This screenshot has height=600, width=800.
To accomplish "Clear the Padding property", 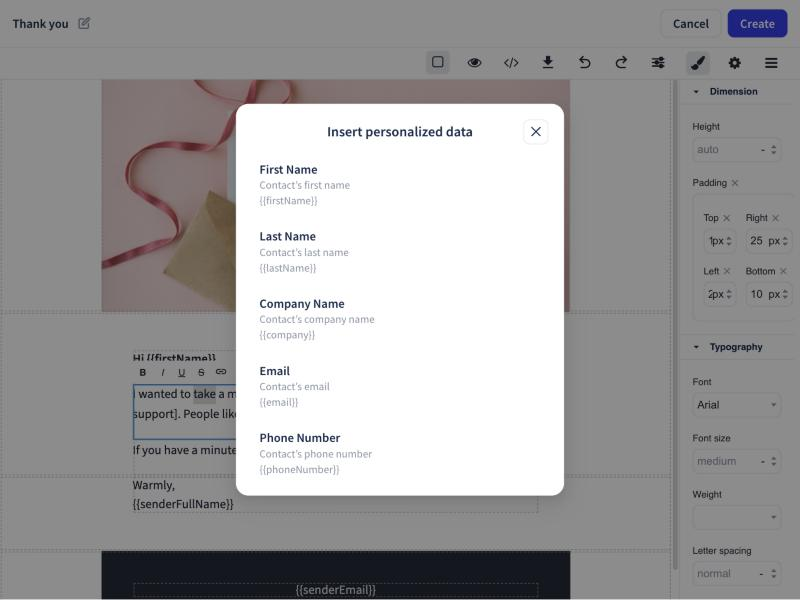I will coord(735,183).
